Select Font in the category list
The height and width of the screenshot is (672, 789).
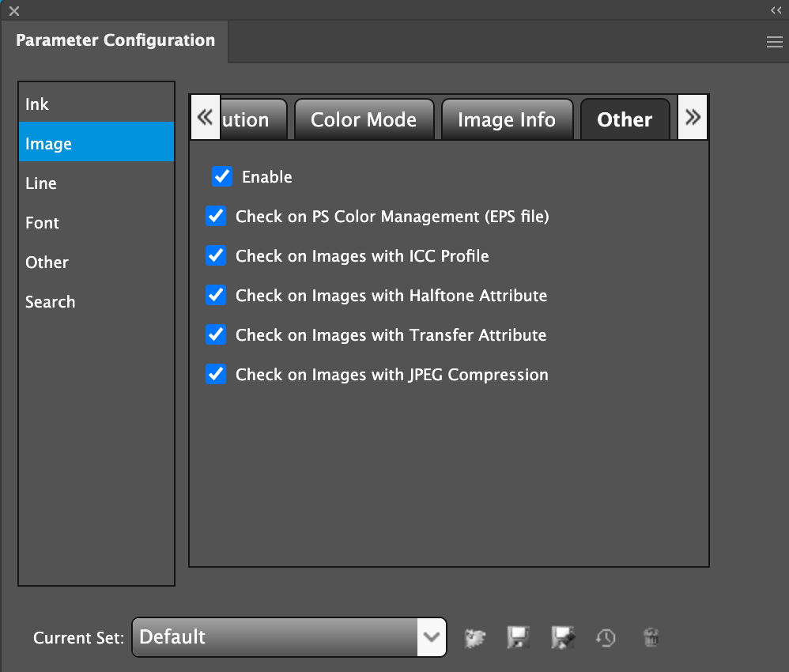42,223
